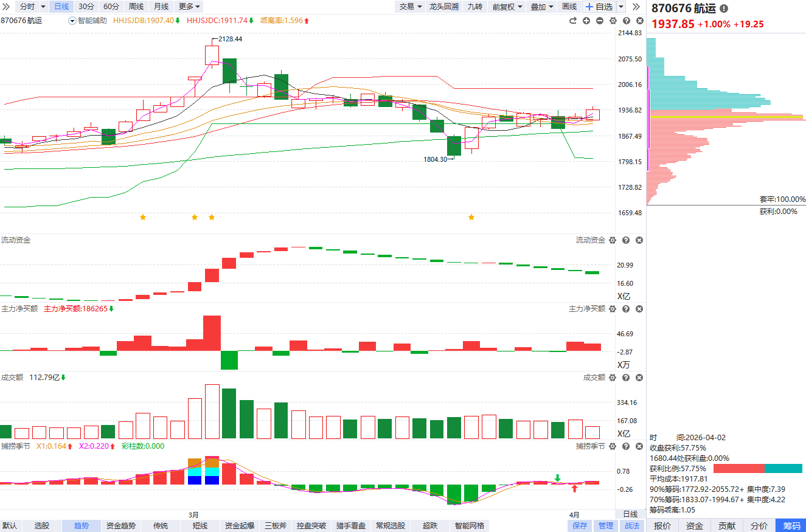Image resolution: width=806 pixels, height=532 pixels.
Task: Open the 叠加 overlay dropdown
Action: coord(541,7)
